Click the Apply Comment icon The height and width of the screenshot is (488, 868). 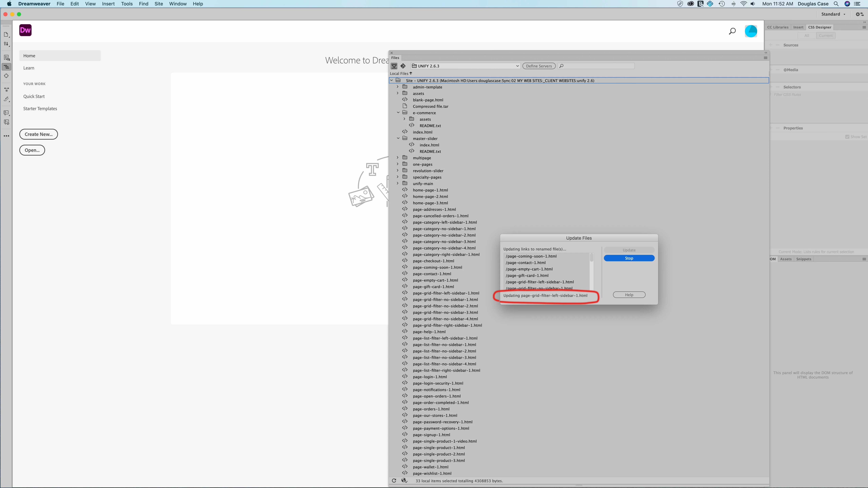coord(6,113)
